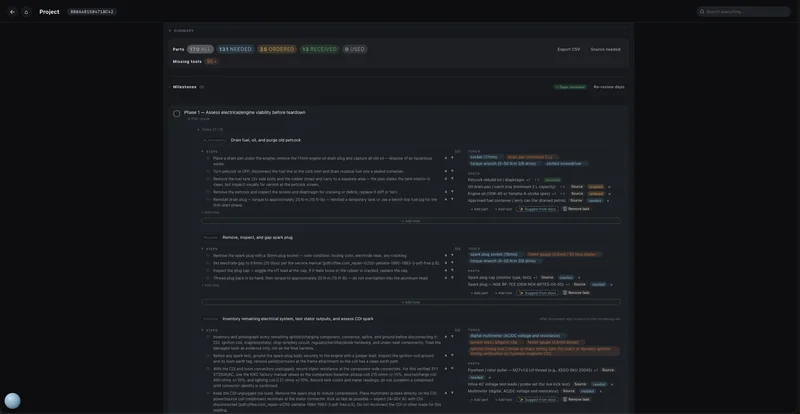Filter parts by 179 ALL
This screenshot has height=414, width=800.
point(200,49)
